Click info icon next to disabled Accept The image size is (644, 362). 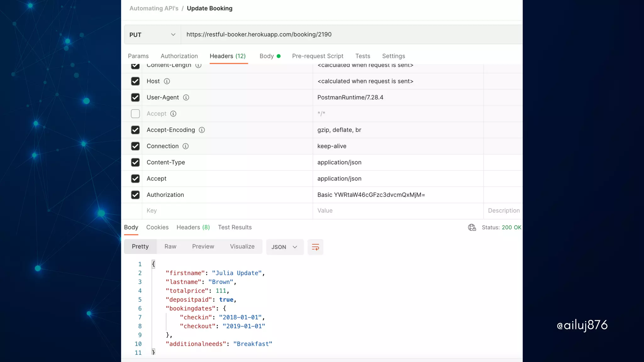click(173, 114)
